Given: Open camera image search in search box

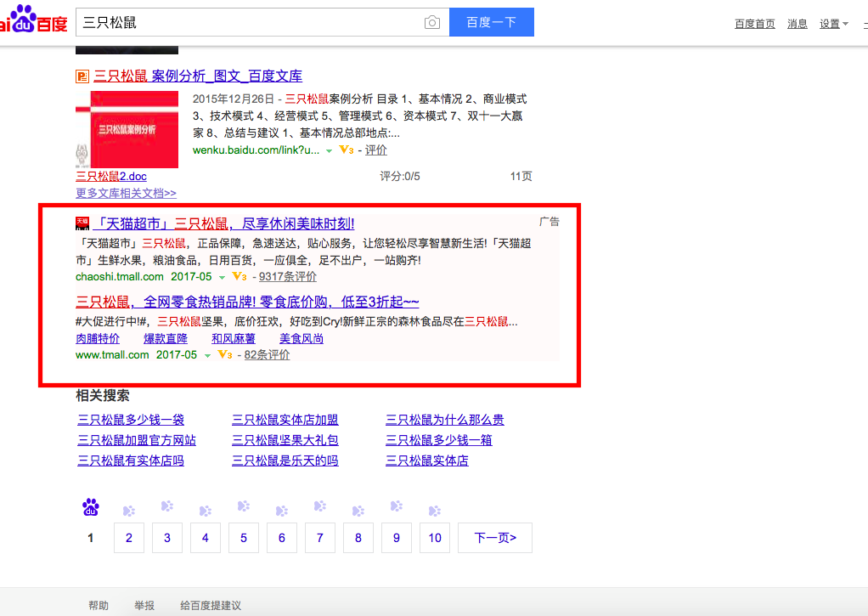Looking at the screenshot, I should 432,23.
